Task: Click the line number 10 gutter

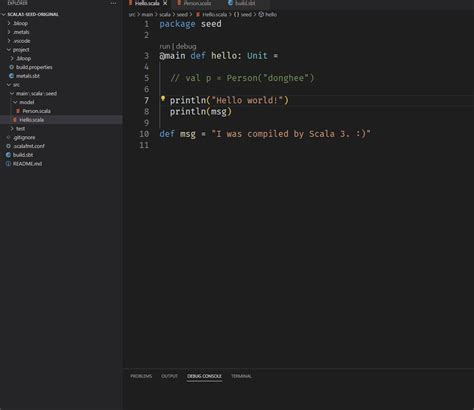Action: [144, 134]
